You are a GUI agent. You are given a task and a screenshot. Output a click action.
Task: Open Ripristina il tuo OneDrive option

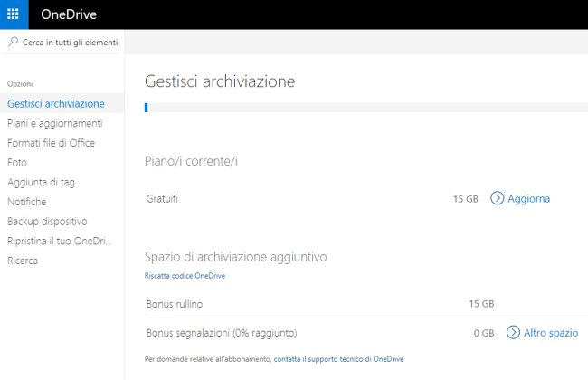coord(60,241)
